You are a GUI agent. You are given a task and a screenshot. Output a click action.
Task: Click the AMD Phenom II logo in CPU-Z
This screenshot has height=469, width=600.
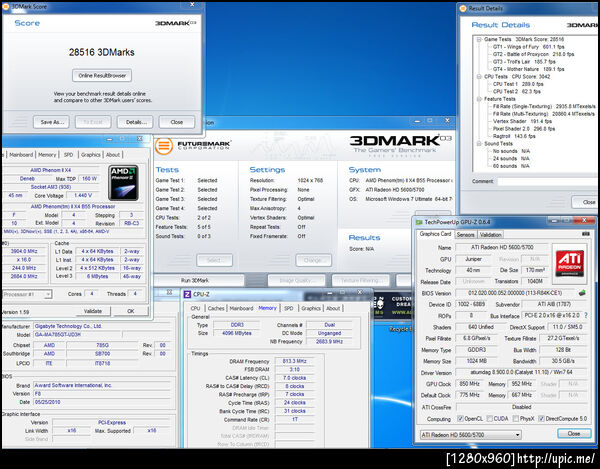click(x=123, y=183)
